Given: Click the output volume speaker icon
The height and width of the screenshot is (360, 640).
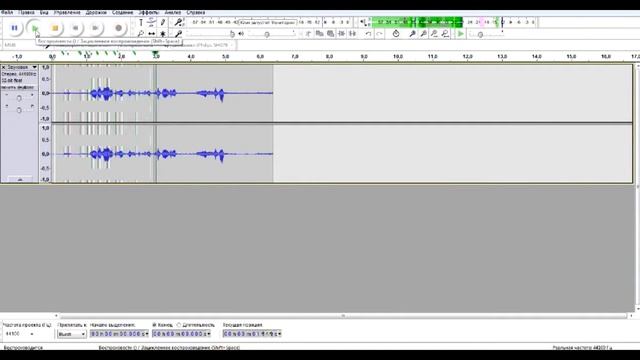Looking at the screenshot, I should (241, 34).
